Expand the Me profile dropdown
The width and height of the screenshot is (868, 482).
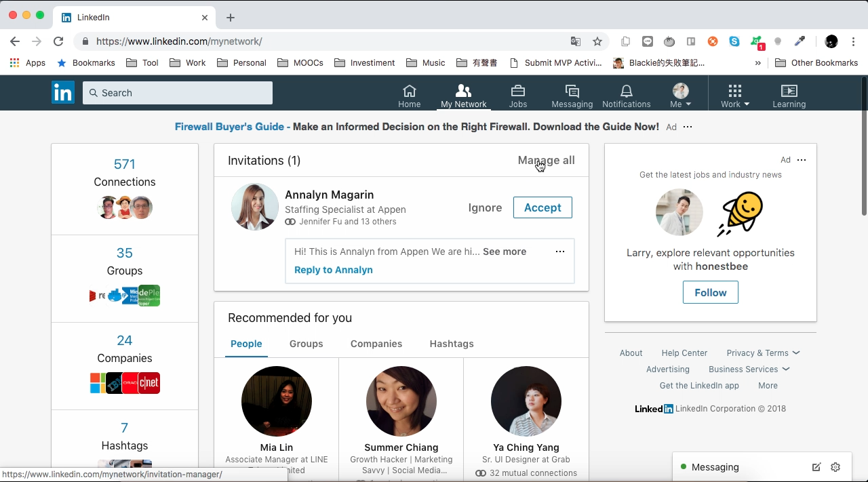pos(680,96)
